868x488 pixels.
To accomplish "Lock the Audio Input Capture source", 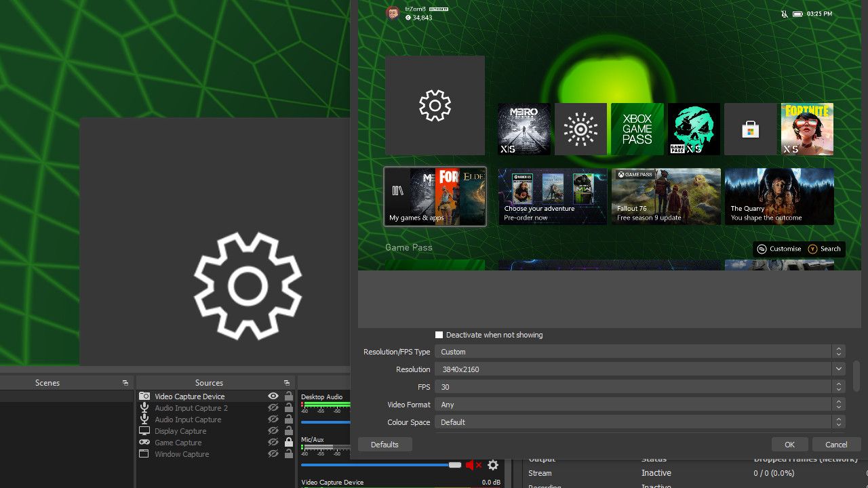I will click(289, 420).
